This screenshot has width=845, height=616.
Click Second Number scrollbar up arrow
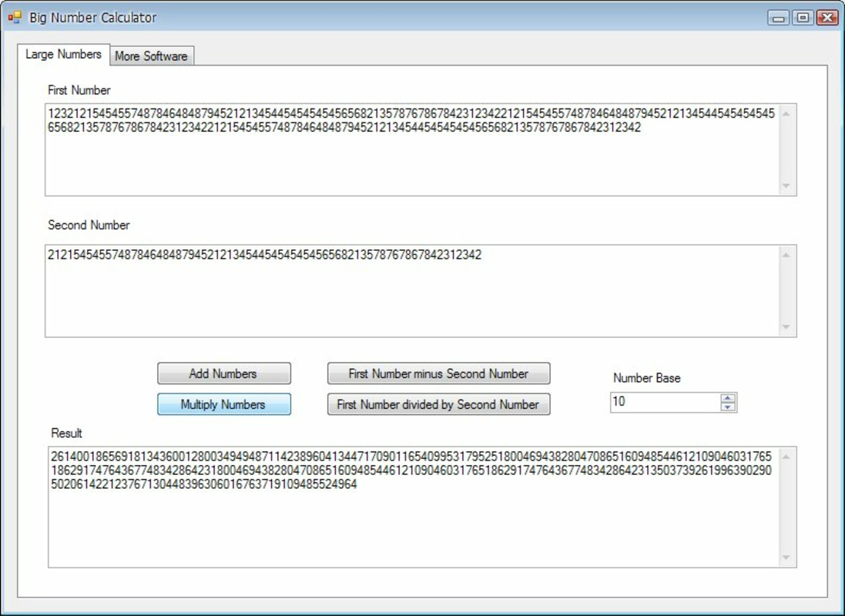tap(786, 255)
